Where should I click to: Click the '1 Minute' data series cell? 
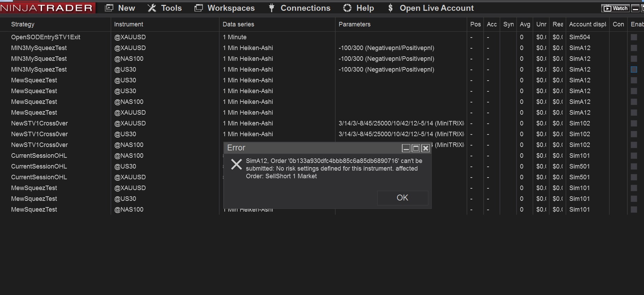(x=235, y=37)
